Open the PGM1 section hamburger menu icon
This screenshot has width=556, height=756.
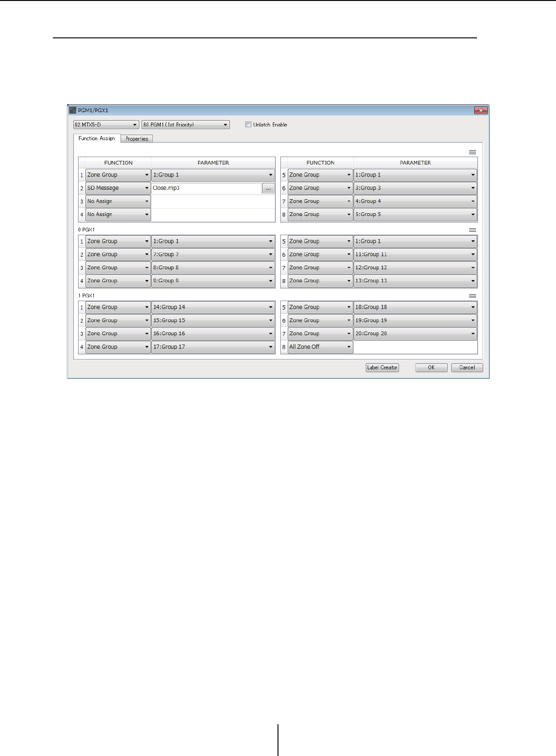click(x=472, y=152)
